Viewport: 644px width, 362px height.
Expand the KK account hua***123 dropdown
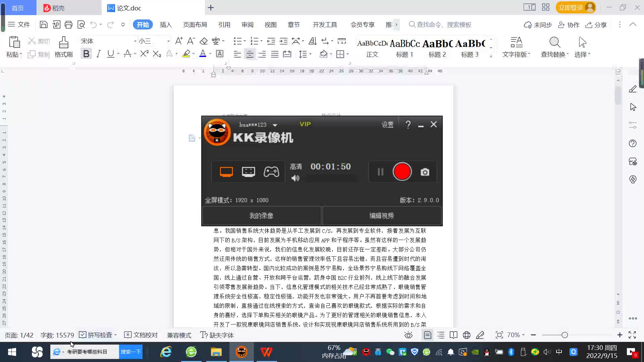click(x=275, y=125)
